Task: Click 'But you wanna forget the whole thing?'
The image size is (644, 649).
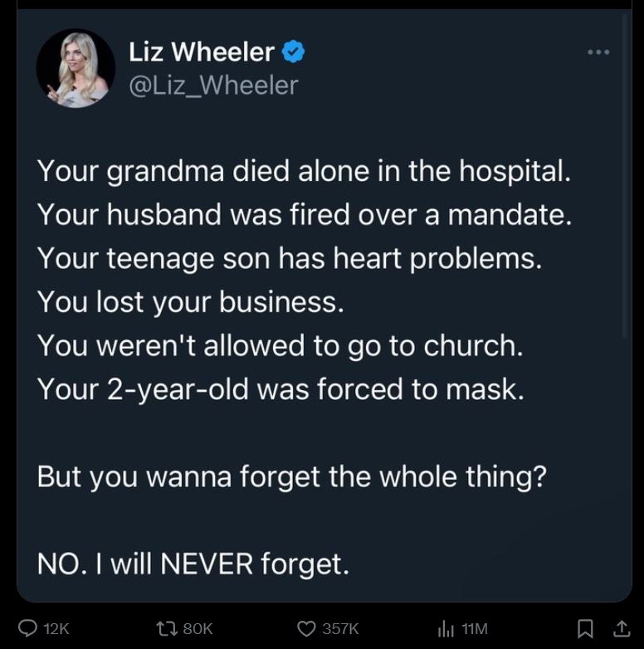Action: 292,477
